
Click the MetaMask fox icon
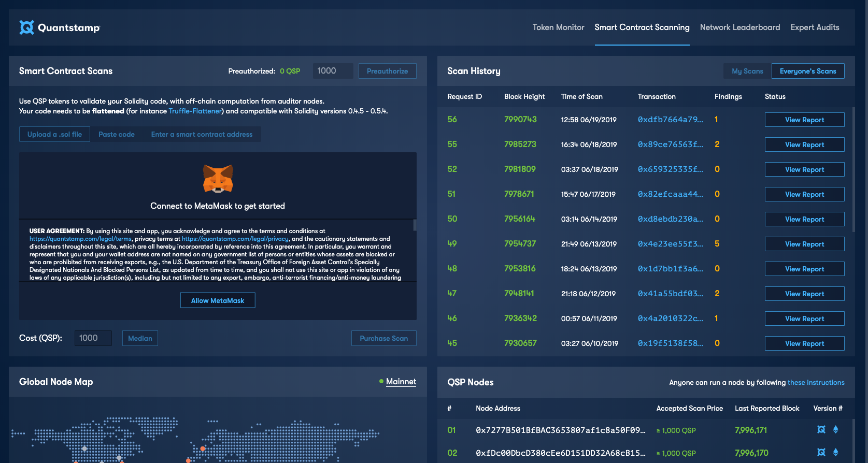218,179
